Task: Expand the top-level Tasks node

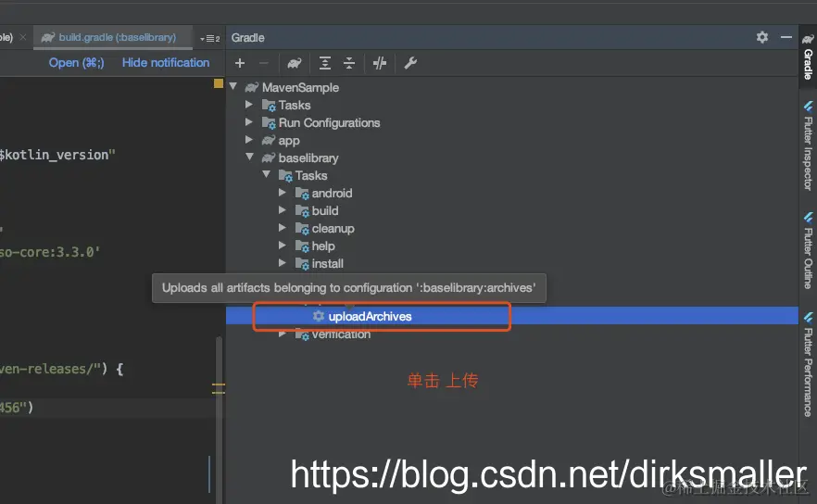Action: click(249, 105)
